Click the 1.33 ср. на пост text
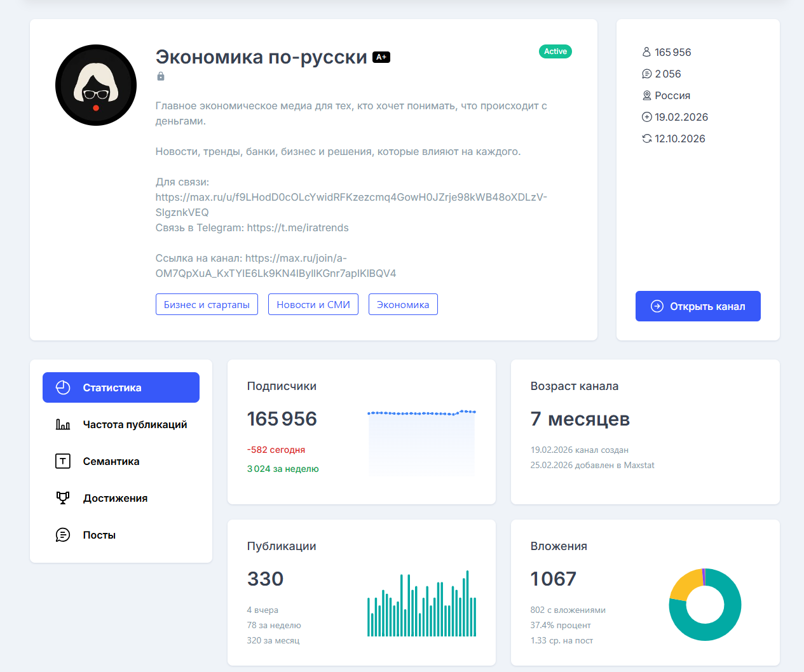Screen dimensions: 804x672 [x=561, y=640]
